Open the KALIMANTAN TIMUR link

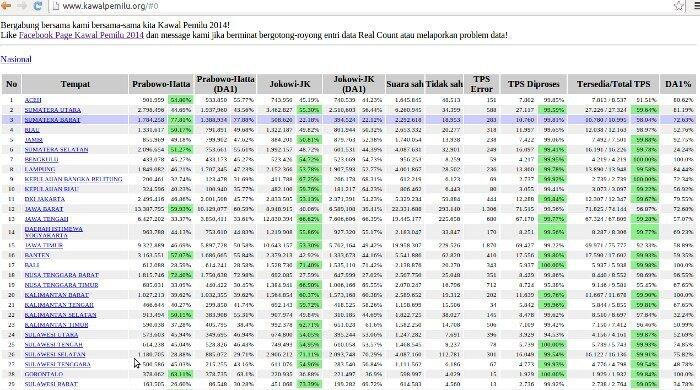(56, 325)
